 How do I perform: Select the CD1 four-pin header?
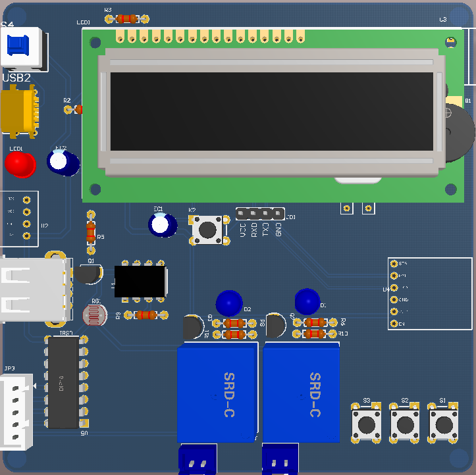click(260, 213)
